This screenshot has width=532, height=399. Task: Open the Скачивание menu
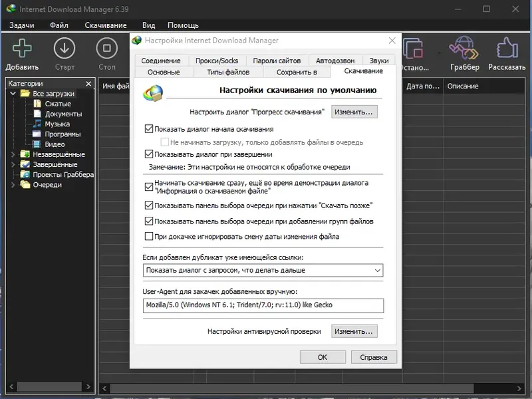tap(106, 25)
